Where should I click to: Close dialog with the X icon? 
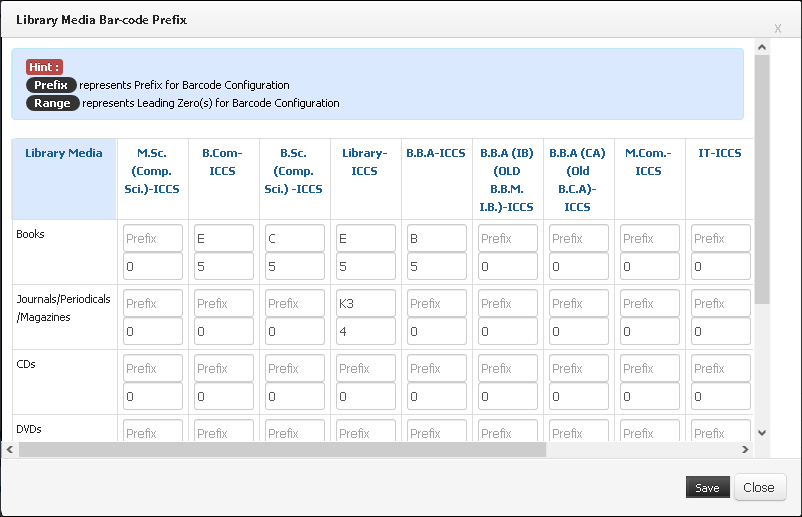click(x=777, y=29)
